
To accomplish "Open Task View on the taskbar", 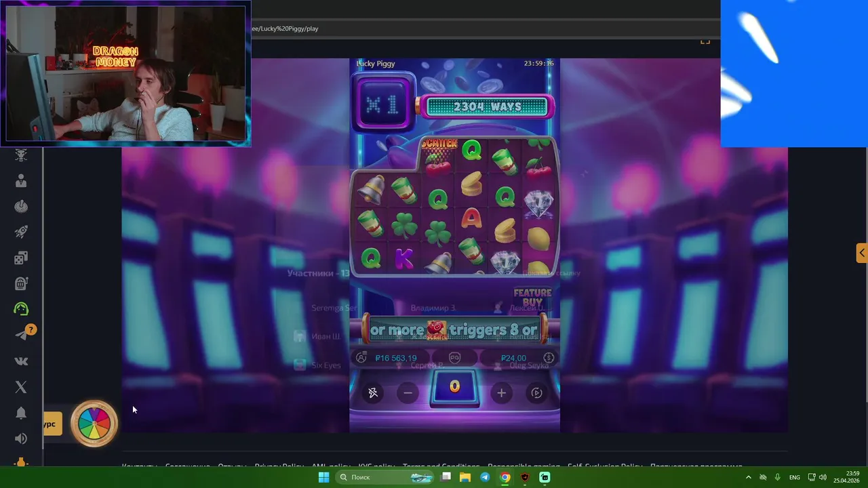I will (446, 477).
